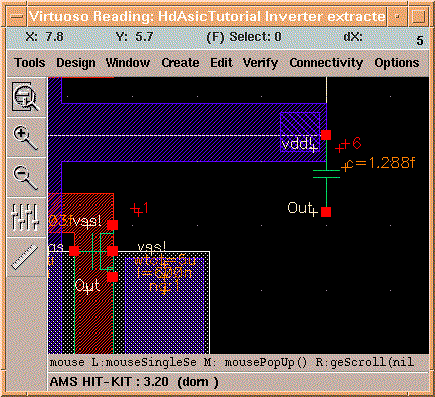435x397 pixels.
Task: Open the Window menu
Action: 128,63
